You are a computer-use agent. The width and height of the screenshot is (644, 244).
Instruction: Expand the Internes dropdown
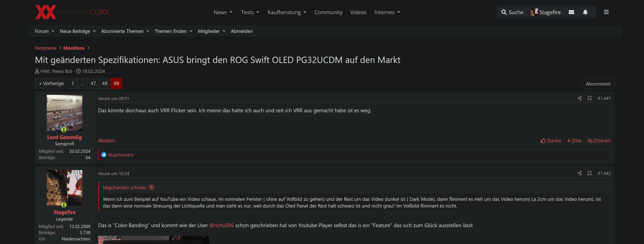pos(398,12)
